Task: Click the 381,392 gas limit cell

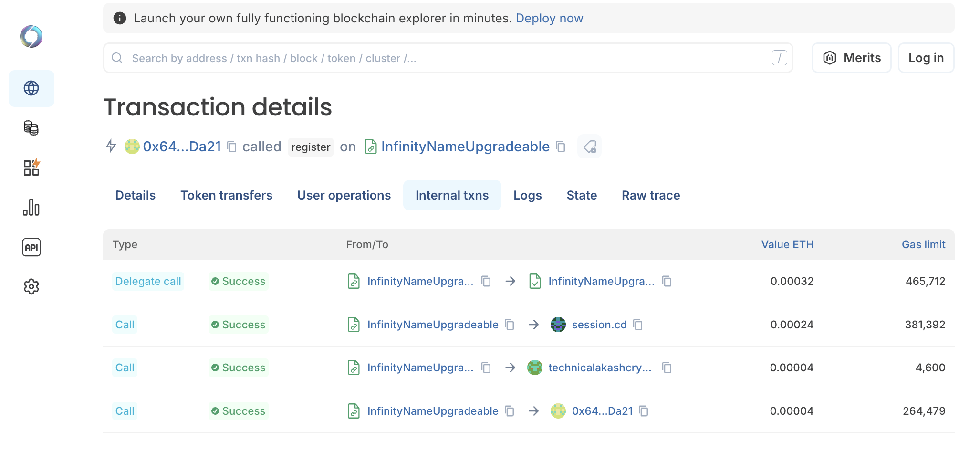Action: click(x=925, y=325)
